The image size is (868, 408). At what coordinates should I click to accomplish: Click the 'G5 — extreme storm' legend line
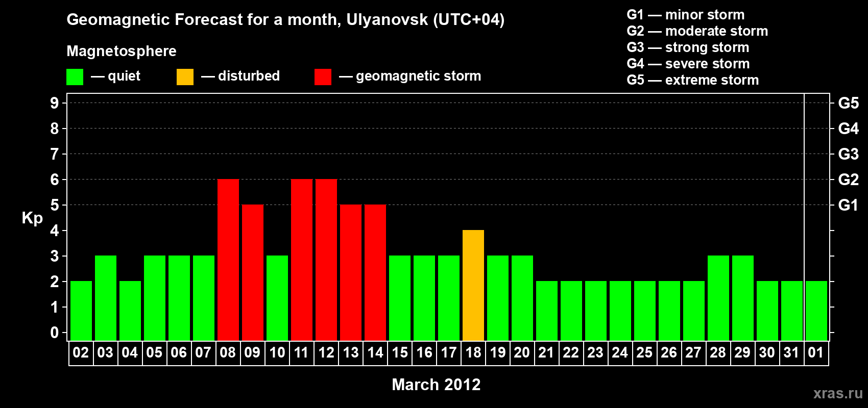pyautogui.click(x=693, y=80)
